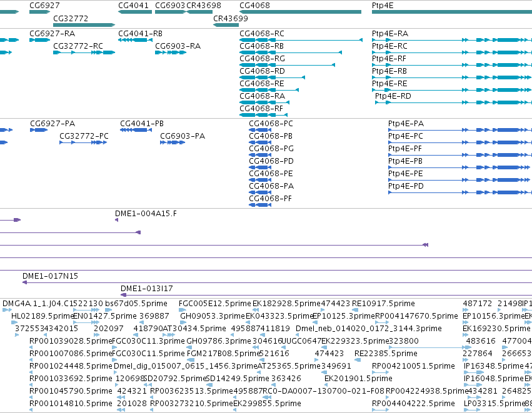Click the teal Ptp4E gene bar
This screenshot has height=413, width=532.
pyautogui.click(x=452, y=12)
